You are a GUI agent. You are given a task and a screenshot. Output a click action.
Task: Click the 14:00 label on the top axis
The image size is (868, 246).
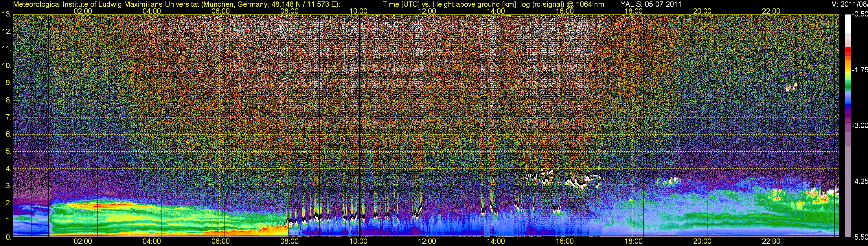(x=496, y=11)
